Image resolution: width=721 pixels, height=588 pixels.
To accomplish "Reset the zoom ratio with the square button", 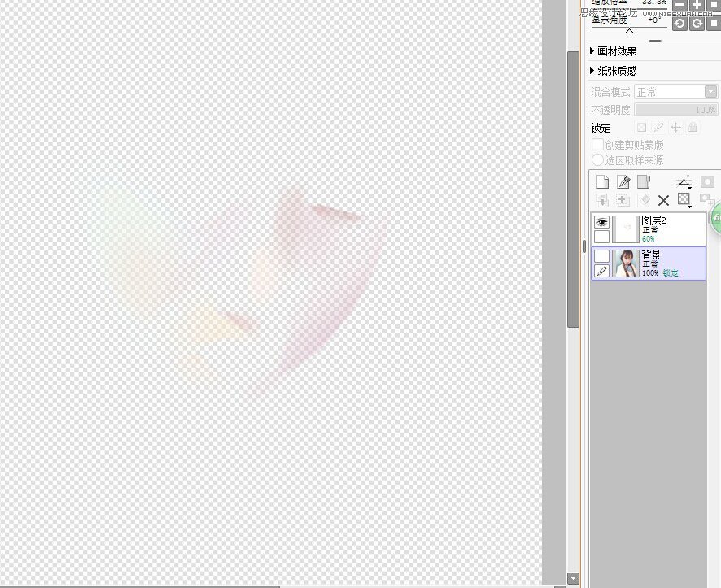I will [x=714, y=5].
